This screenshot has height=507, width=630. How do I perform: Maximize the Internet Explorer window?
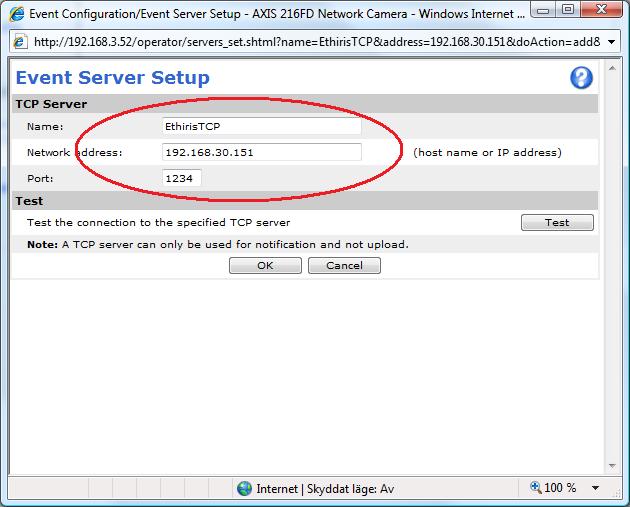click(x=568, y=10)
